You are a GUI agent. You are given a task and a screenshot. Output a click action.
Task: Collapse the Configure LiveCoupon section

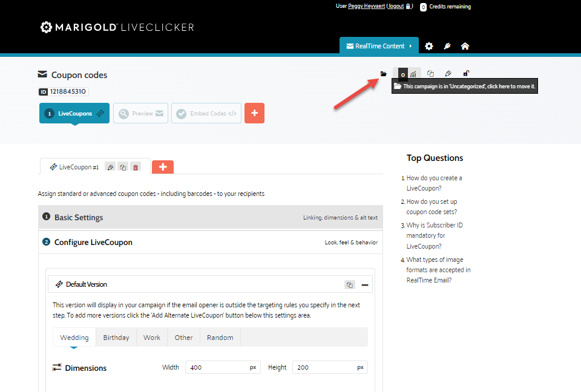tap(210, 242)
